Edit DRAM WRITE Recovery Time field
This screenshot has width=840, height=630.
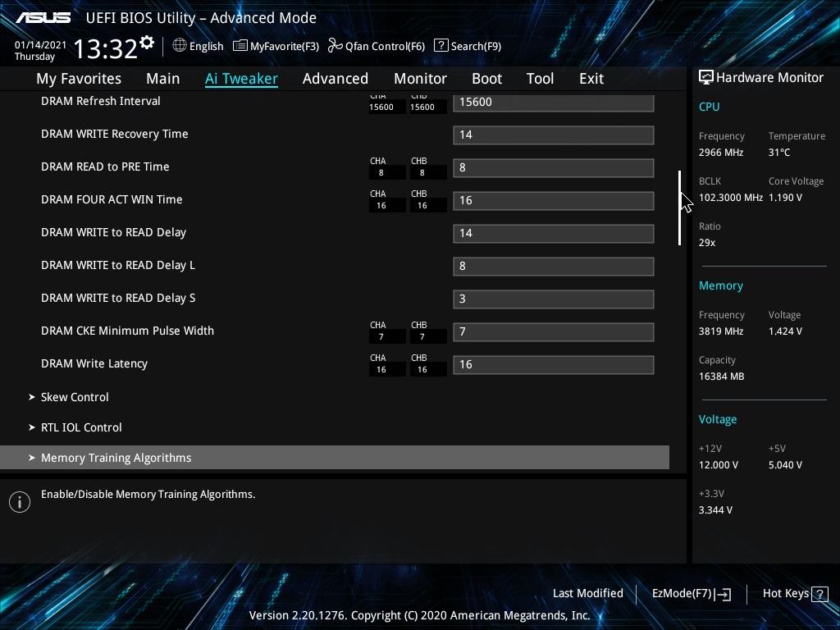point(554,135)
